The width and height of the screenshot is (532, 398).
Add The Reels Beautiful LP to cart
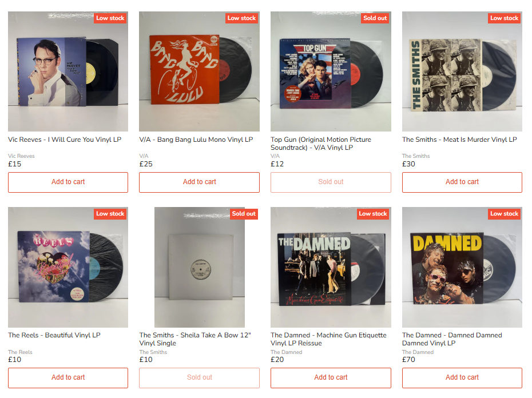coord(68,377)
